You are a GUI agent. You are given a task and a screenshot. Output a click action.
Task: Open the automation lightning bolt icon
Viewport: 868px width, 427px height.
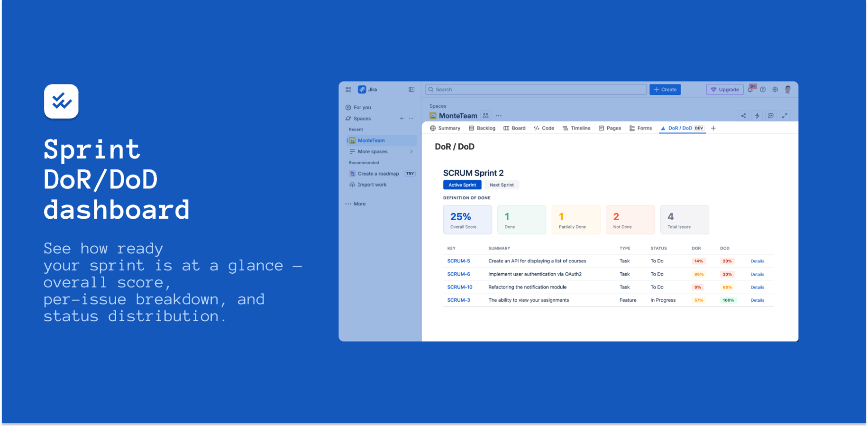click(757, 116)
